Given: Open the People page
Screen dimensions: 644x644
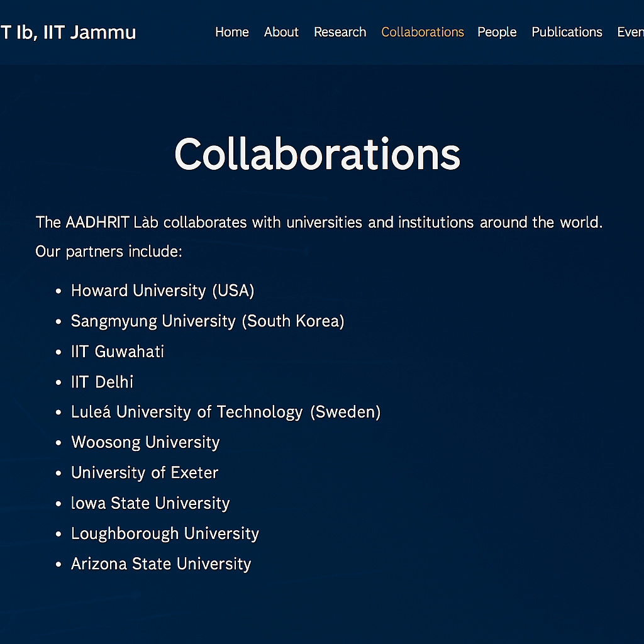Looking at the screenshot, I should click(496, 32).
